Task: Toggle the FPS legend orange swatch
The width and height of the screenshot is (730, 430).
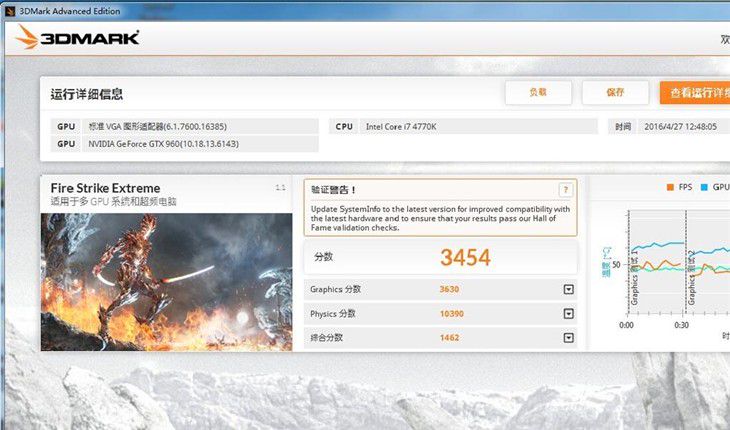Action: tap(670, 187)
